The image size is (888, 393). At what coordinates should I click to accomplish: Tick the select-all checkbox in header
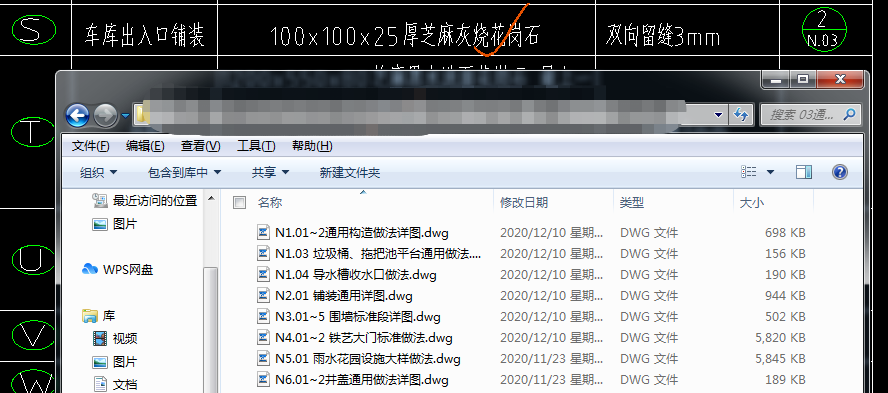tap(240, 203)
